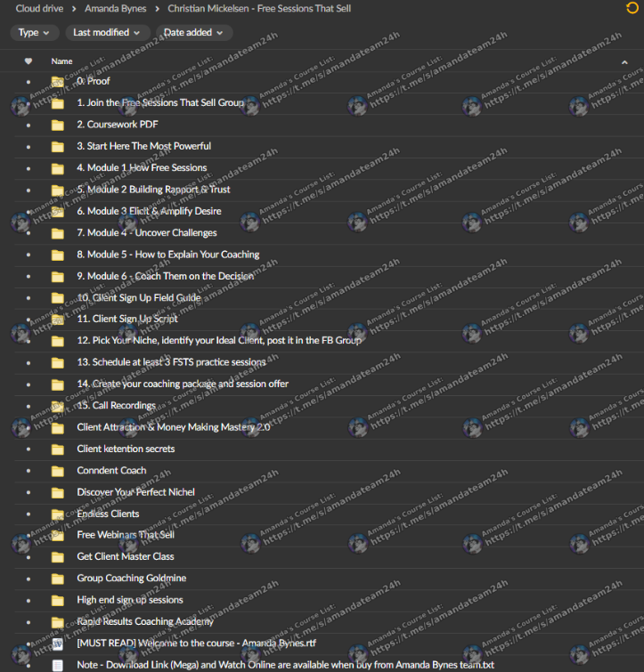Click the favorite heart column header icon
Viewport: 644px width, 672px height.
click(x=29, y=61)
